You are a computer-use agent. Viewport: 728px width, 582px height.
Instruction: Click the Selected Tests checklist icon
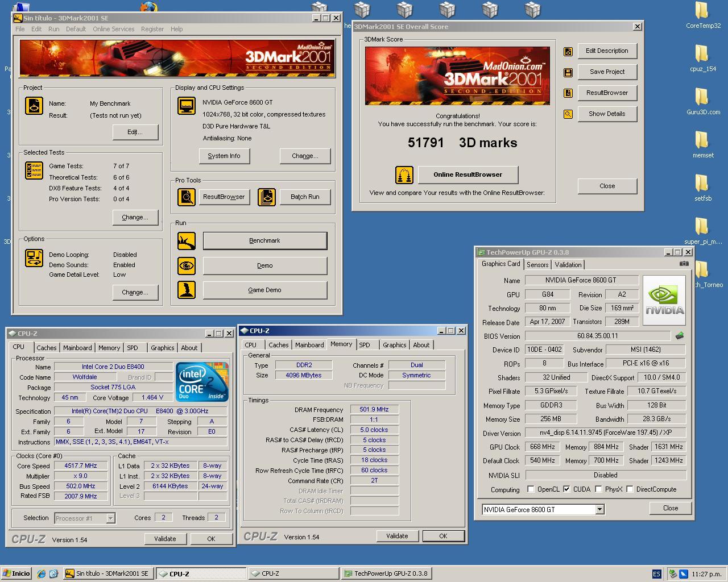click(34, 170)
